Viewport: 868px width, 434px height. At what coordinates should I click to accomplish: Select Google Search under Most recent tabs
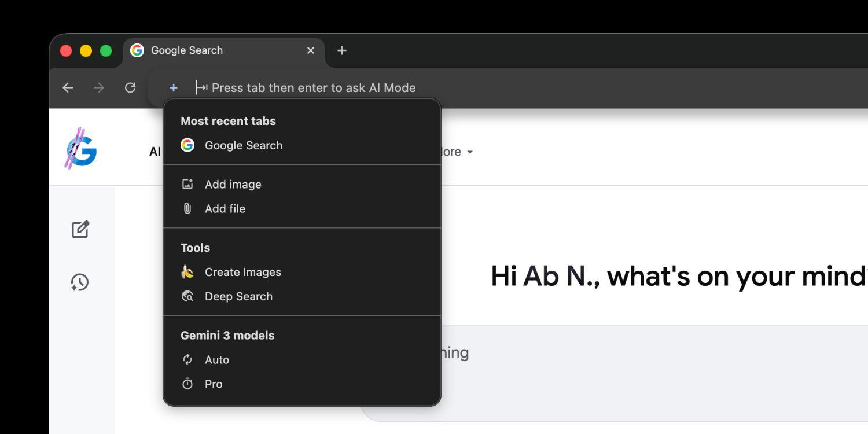pos(243,145)
